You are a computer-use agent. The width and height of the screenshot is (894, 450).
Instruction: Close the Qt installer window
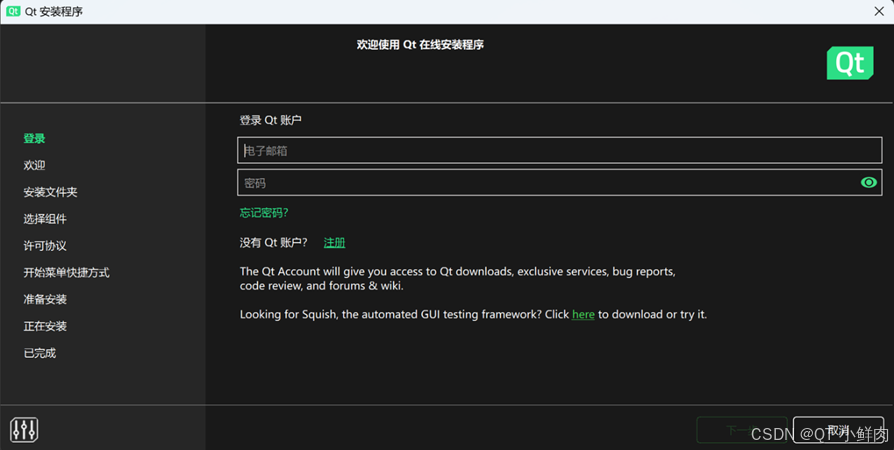coord(879,11)
